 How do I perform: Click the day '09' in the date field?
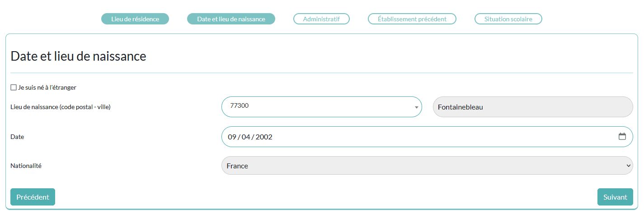232,137
